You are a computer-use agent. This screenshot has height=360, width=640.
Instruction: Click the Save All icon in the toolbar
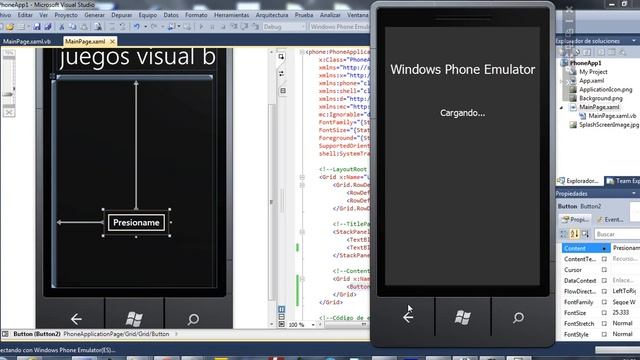coord(48,27)
